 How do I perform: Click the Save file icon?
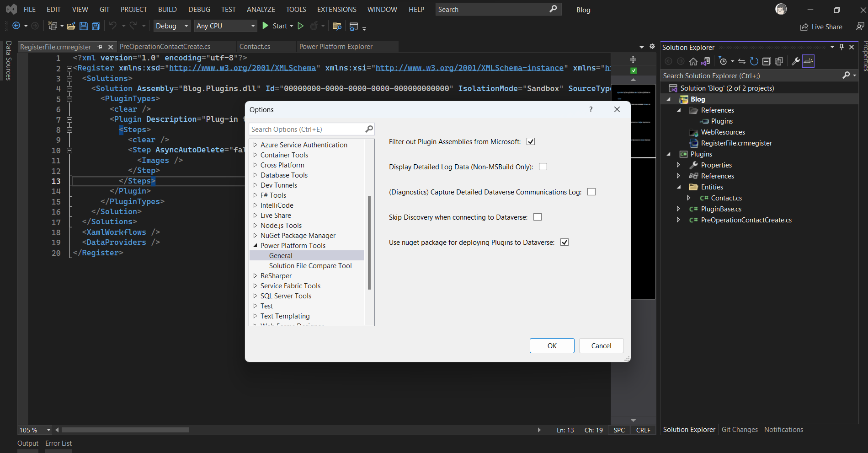(84, 26)
